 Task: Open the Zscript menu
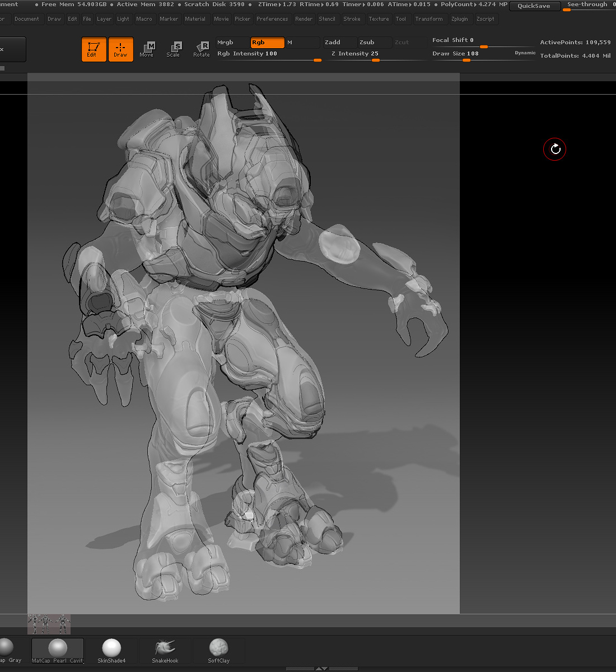(486, 19)
